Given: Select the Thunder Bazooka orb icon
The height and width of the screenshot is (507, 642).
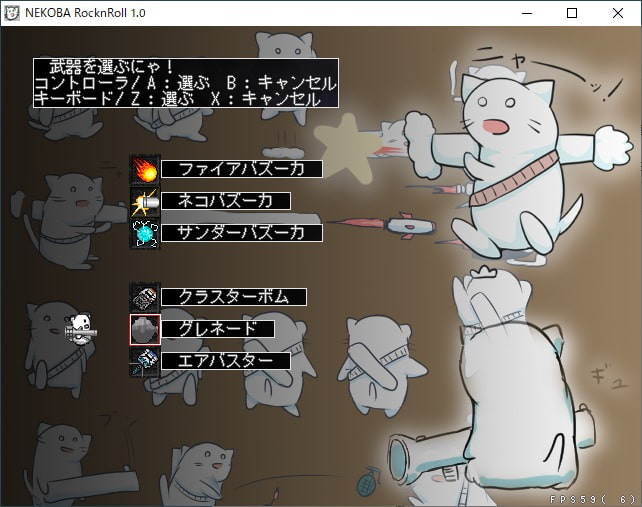Looking at the screenshot, I should point(145,233).
